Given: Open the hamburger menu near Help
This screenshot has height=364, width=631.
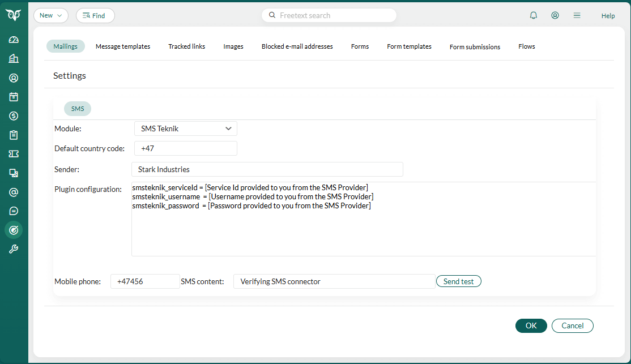Looking at the screenshot, I should (x=577, y=15).
